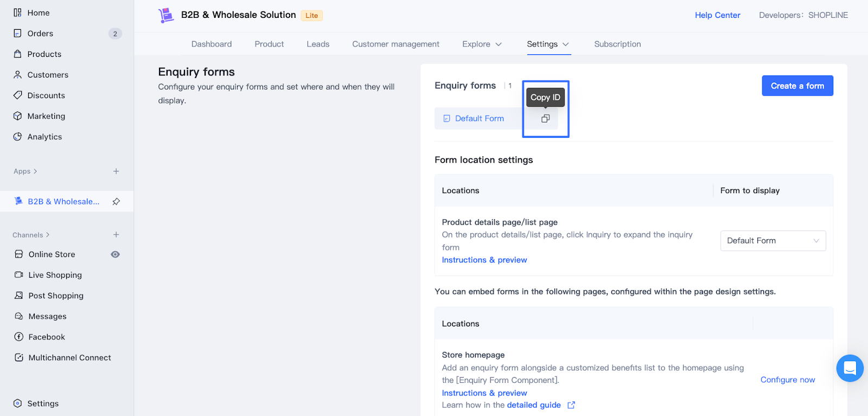
Task: Add a new app with plus icon
Action: (x=116, y=171)
